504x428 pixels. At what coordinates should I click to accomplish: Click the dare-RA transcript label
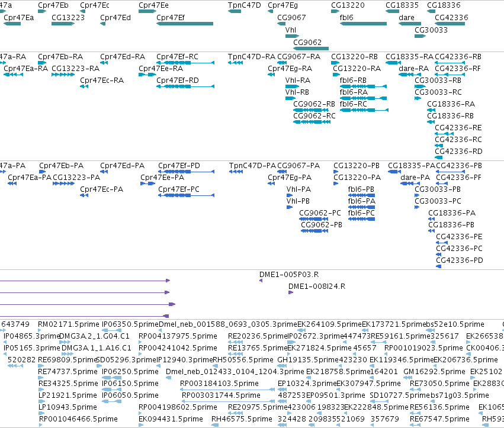(413, 69)
